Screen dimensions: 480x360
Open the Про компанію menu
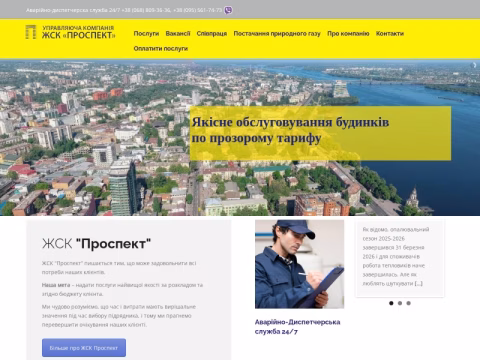coord(348,34)
